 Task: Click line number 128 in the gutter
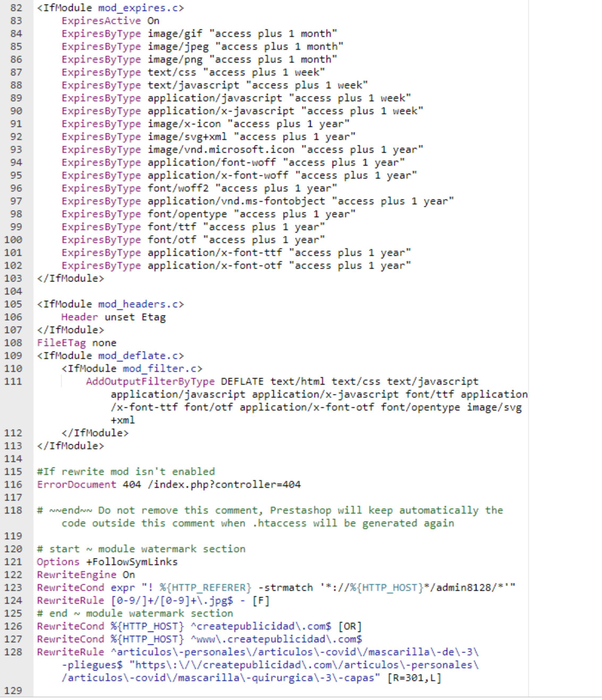click(13, 652)
